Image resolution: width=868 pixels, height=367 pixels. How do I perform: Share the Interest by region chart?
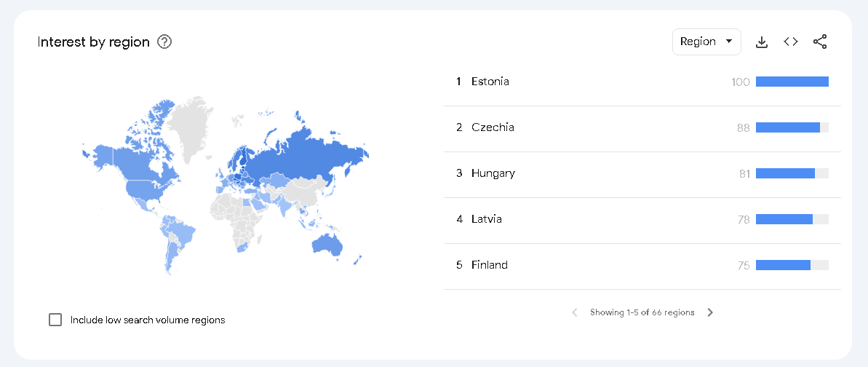820,42
